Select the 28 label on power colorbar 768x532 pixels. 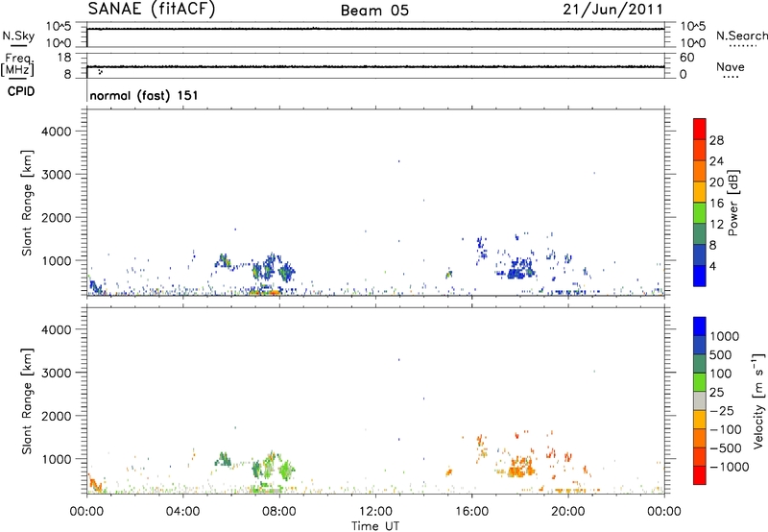[716, 140]
